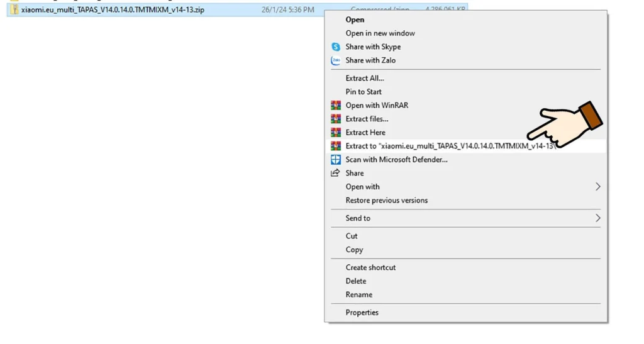
Task: Choose Extract All... option
Action: click(x=365, y=79)
